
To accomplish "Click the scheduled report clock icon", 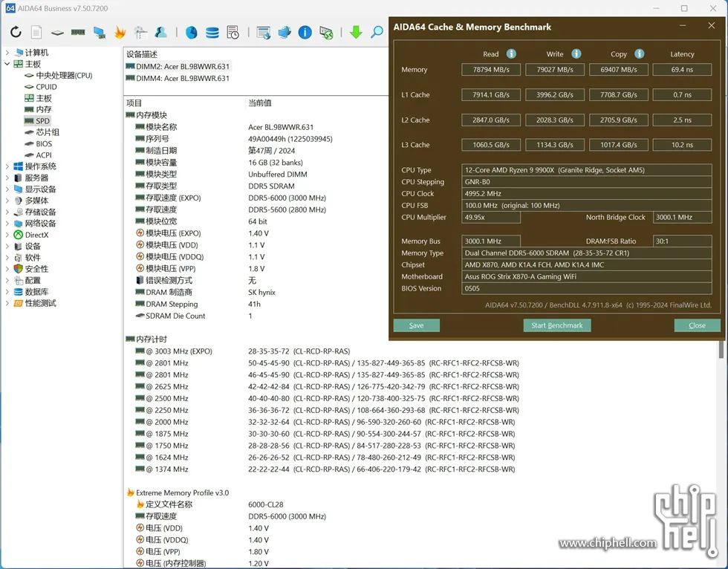I will point(233,32).
